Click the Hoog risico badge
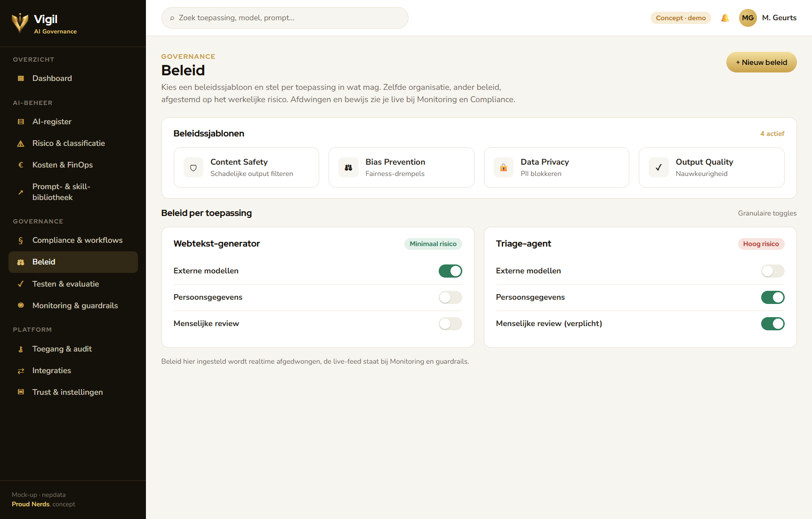812x519 pixels. coord(761,244)
